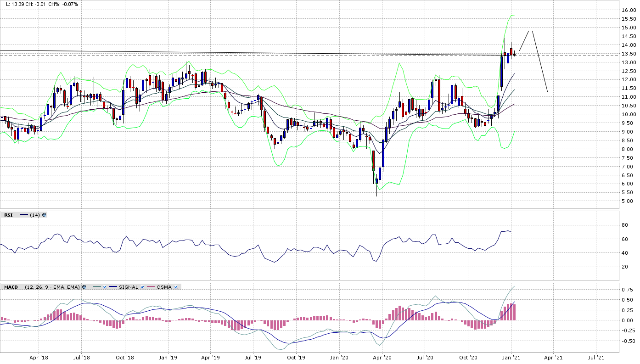This screenshot has width=640, height=364.
Task: Click the SIGNAL blue line color swatch
Action: coord(113,287)
